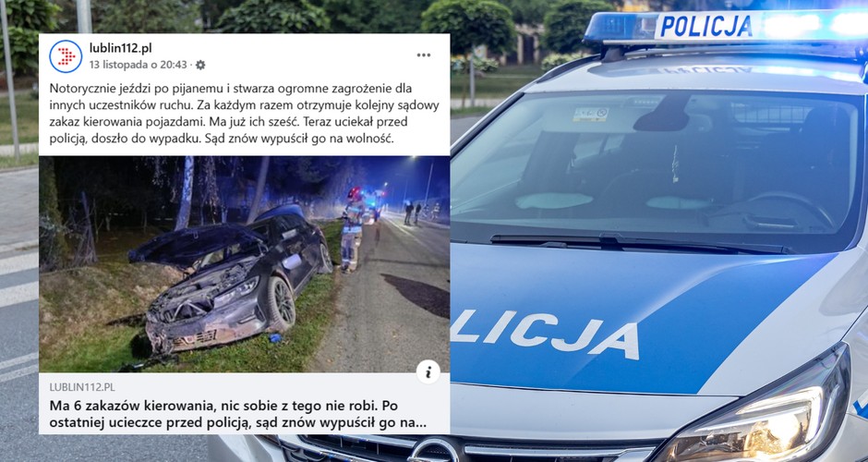
Task: Open the three-dot post options menu
Action: pyautogui.click(x=424, y=55)
